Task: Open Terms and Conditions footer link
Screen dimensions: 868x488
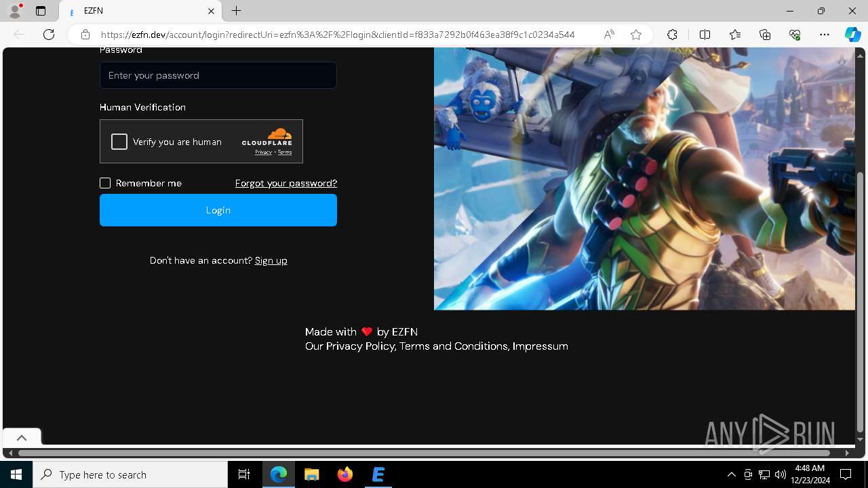Action: tap(454, 346)
